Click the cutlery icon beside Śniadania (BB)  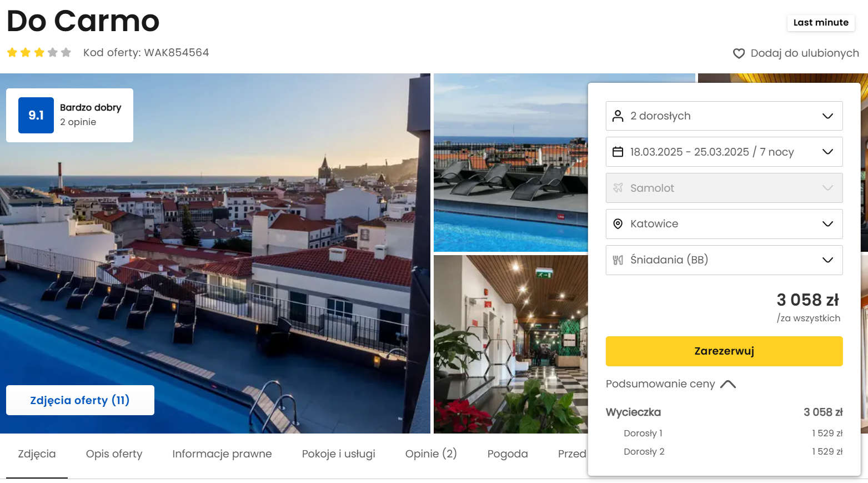tap(618, 260)
